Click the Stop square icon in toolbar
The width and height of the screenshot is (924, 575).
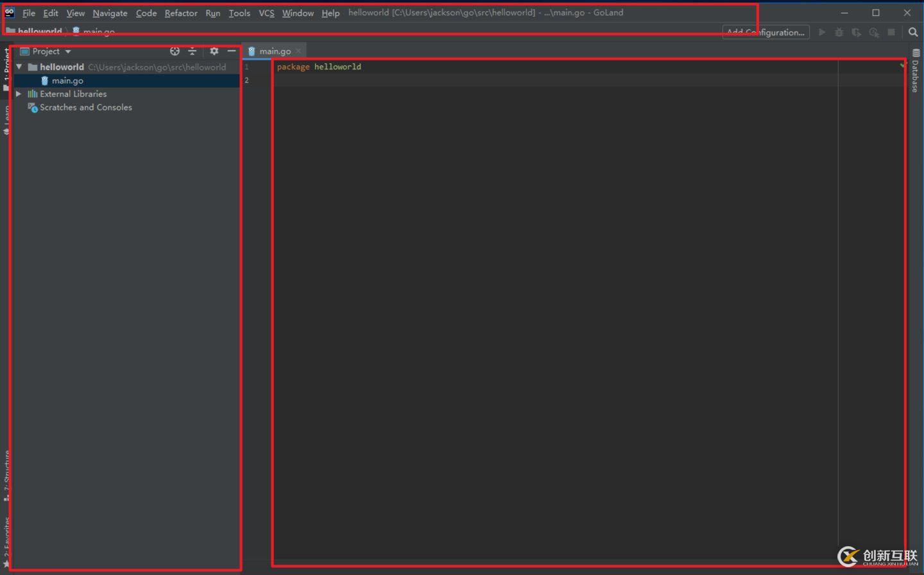coord(891,32)
